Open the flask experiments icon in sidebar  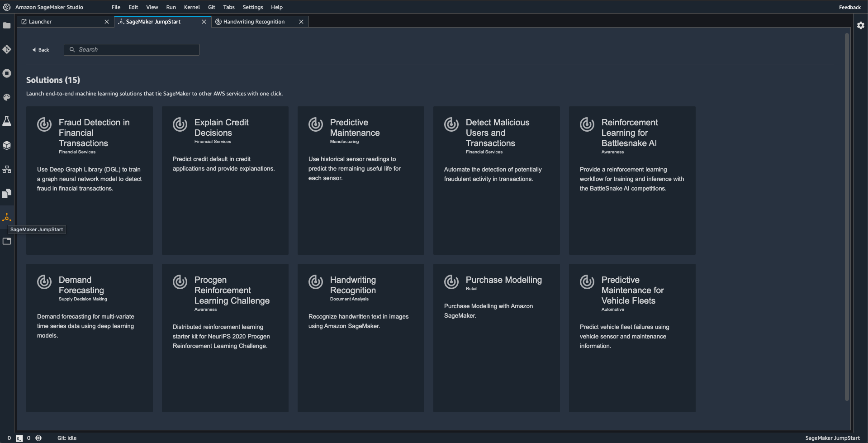(7, 121)
